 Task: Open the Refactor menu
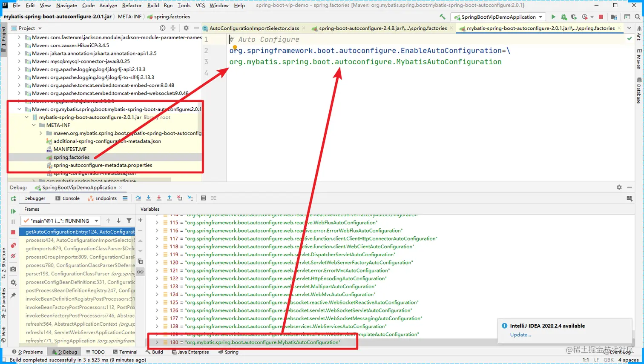pyautogui.click(x=132, y=6)
